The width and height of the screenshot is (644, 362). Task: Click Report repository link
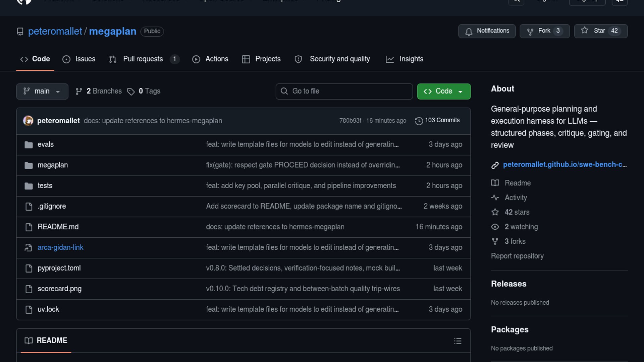[x=517, y=256]
